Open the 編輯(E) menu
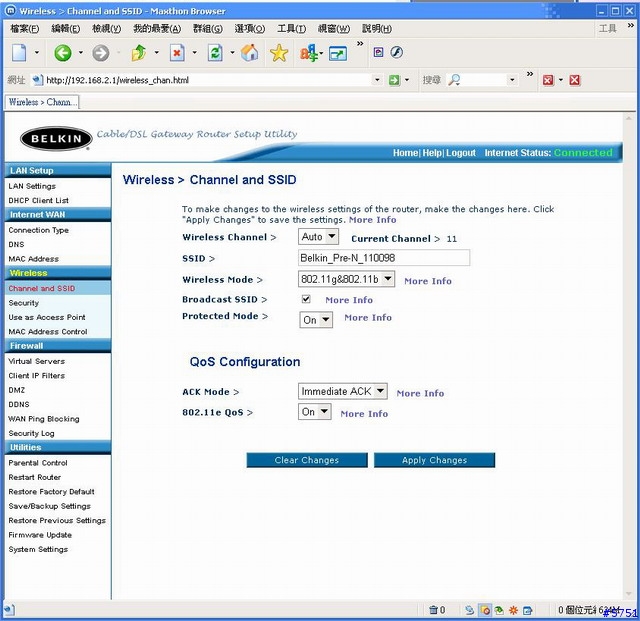 [66, 29]
